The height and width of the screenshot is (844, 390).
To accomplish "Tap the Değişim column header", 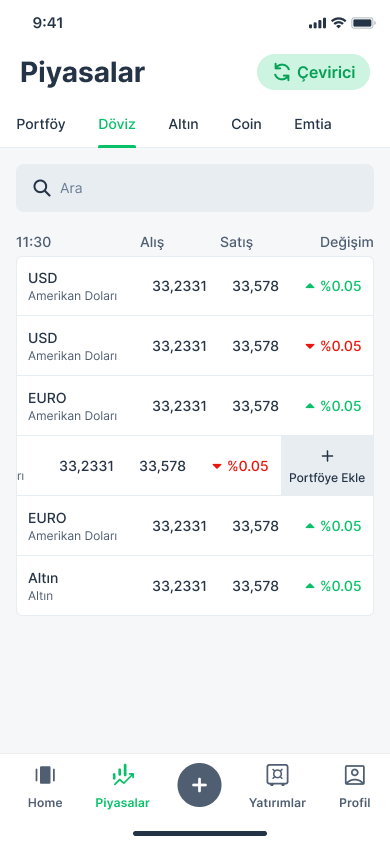I will click(346, 242).
